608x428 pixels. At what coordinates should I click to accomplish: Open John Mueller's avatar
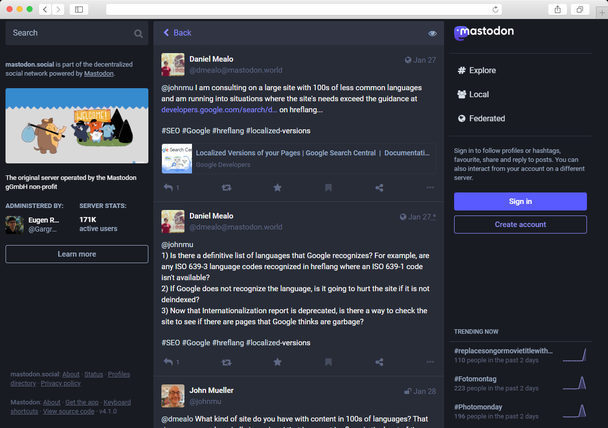click(x=173, y=396)
